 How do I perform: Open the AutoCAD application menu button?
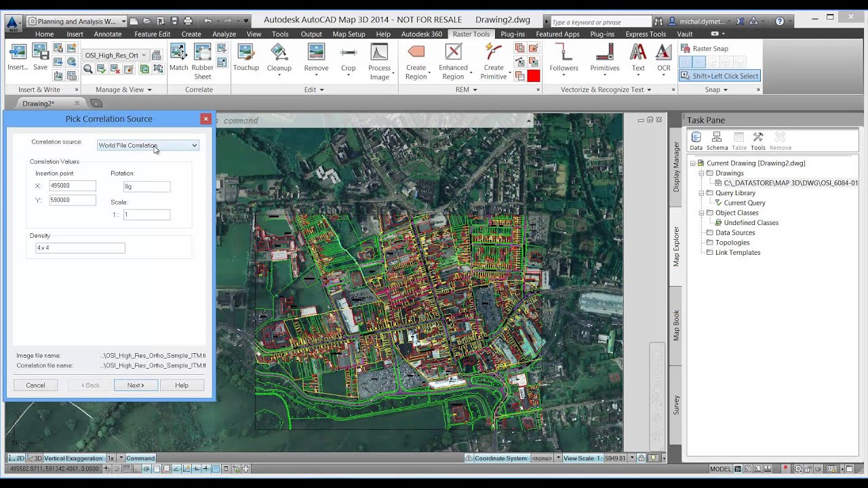coord(12,22)
